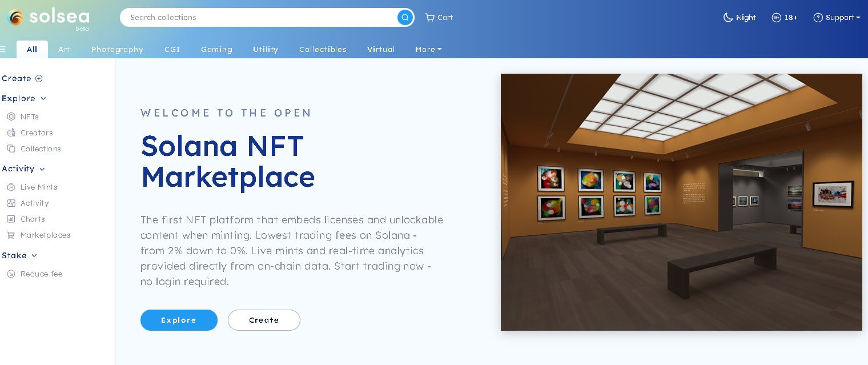Open the shopping cart icon
Viewport: 868px width, 365px height.
429,18
